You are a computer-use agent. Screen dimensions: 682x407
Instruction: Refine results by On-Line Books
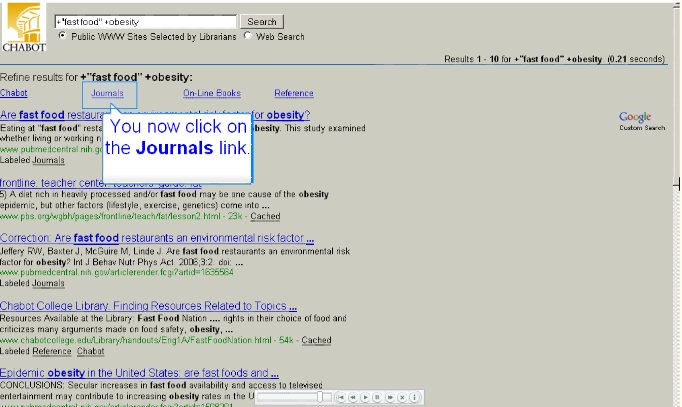pos(212,93)
